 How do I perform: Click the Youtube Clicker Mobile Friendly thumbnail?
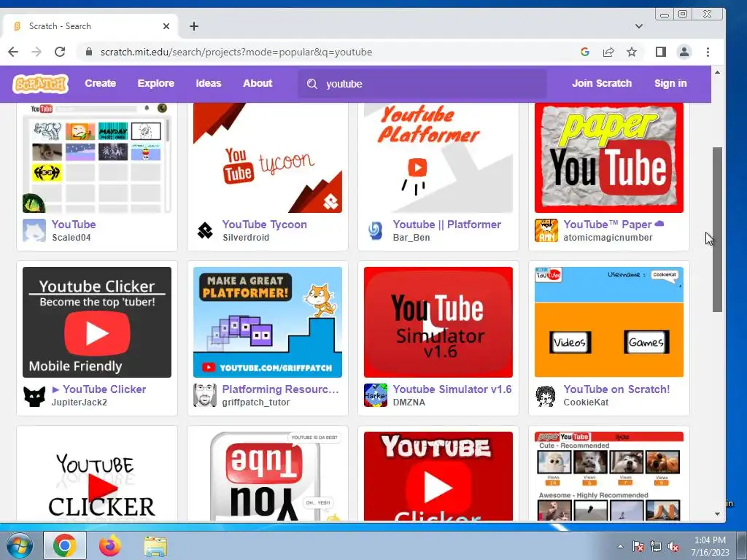point(97,322)
